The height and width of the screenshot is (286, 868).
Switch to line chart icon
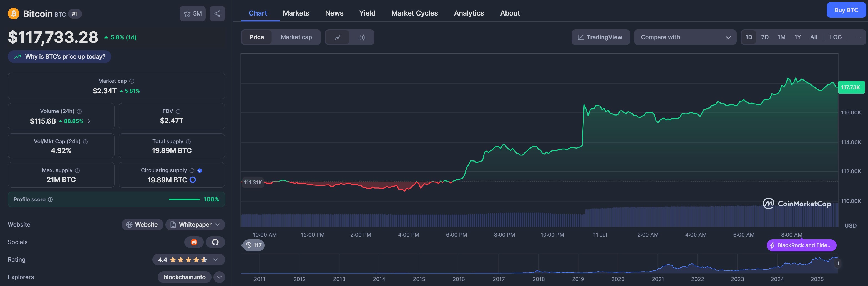click(337, 37)
